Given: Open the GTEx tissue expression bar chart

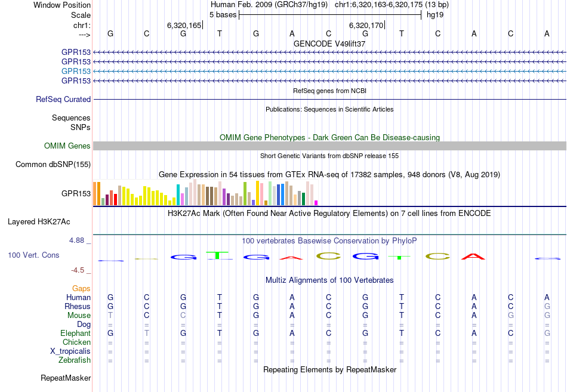Looking at the screenshot, I should point(205,193).
